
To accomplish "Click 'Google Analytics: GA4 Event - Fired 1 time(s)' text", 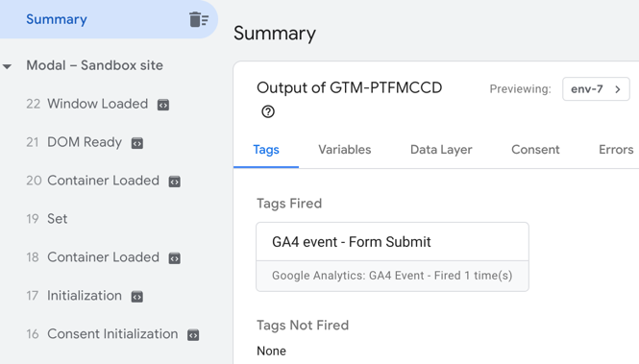I will click(392, 276).
